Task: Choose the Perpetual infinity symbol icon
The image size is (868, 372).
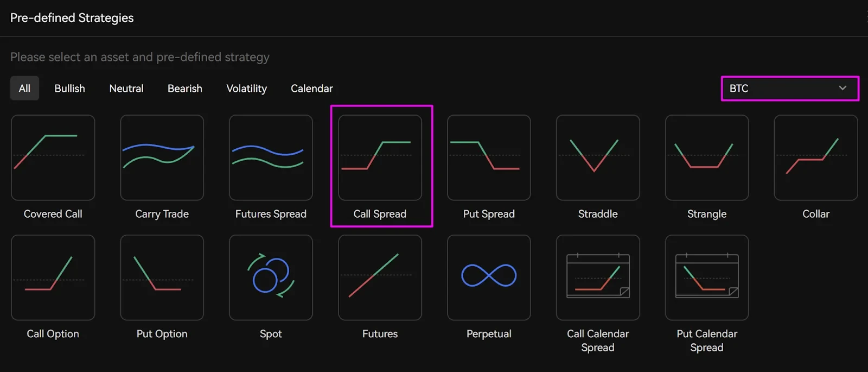Action: pyautogui.click(x=489, y=278)
